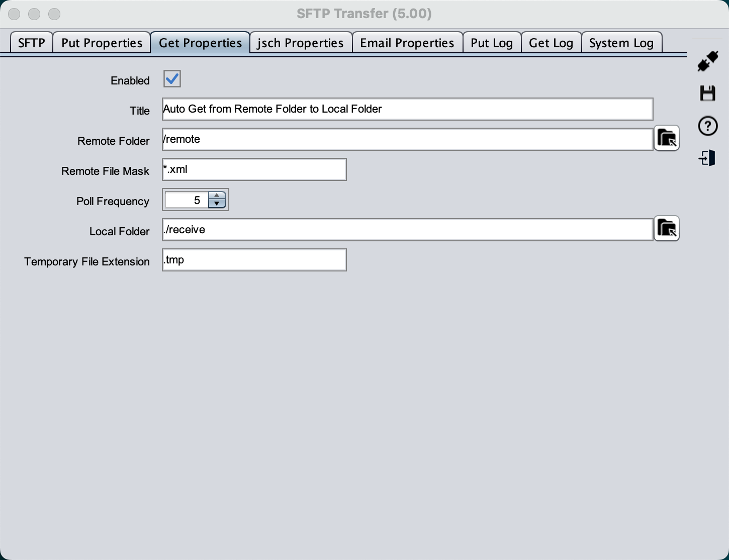The height and width of the screenshot is (560, 729).
Task: Browse for Local Folder using folder icon
Action: click(x=667, y=229)
